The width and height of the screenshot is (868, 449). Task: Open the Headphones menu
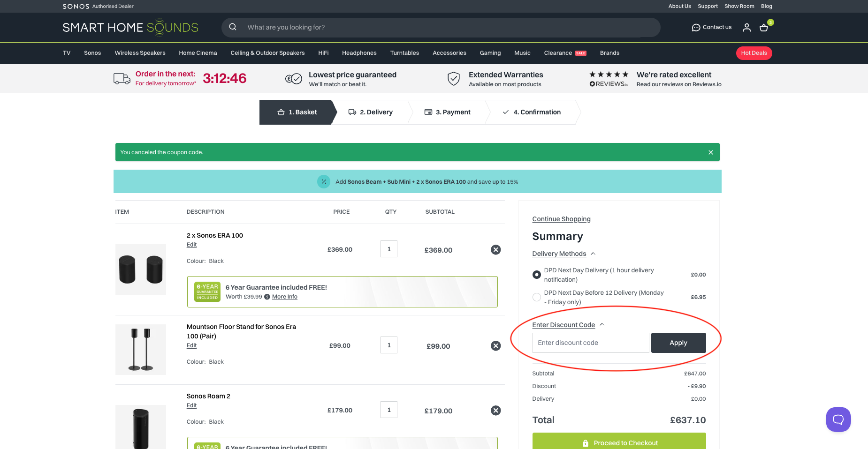coord(359,53)
